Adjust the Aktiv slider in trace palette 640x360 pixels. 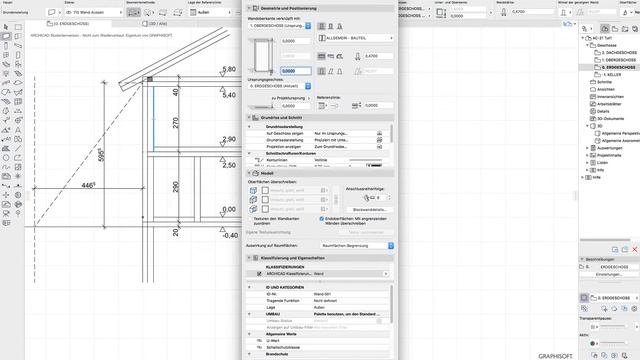614,343
